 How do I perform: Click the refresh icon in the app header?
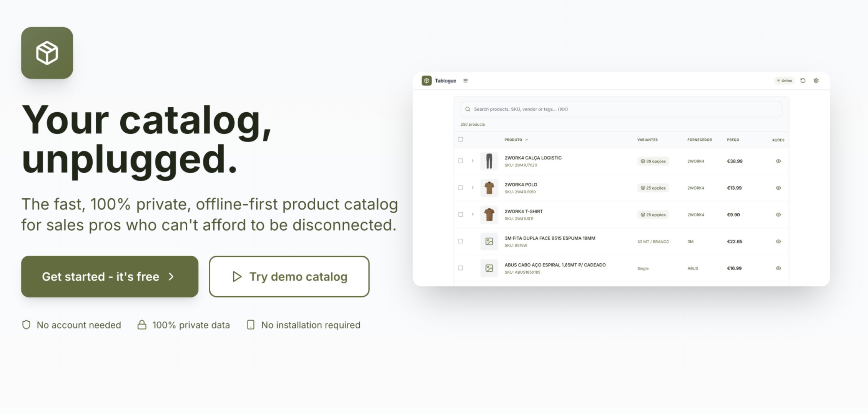point(803,81)
